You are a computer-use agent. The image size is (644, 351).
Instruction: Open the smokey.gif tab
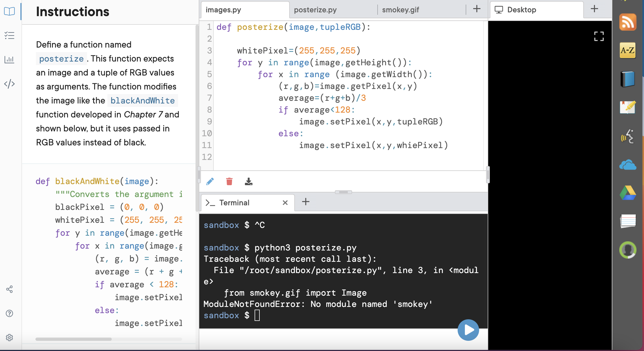click(400, 10)
